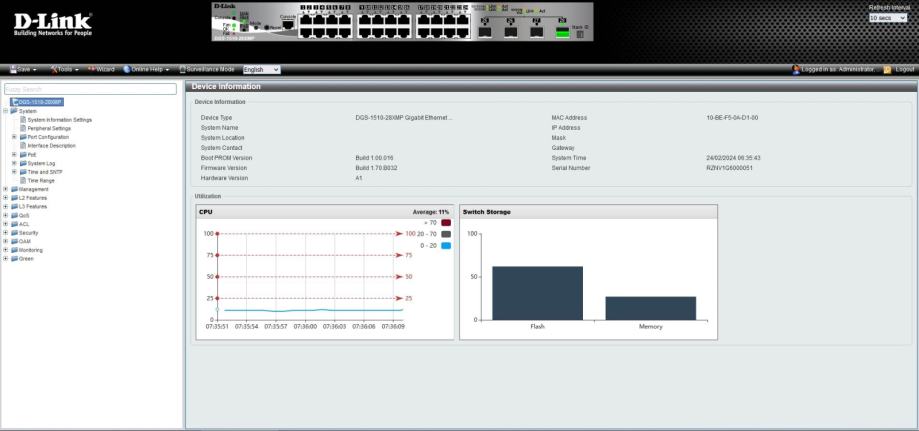Click the Logout link
Image resolution: width=919 pixels, height=431 pixels.
click(904, 69)
